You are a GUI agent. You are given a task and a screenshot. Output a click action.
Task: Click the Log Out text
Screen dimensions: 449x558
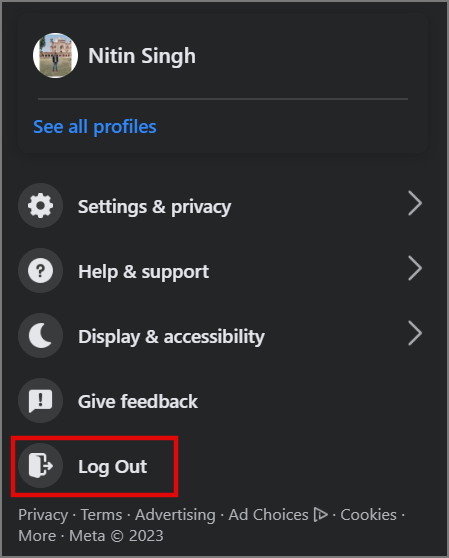click(x=112, y=467)
